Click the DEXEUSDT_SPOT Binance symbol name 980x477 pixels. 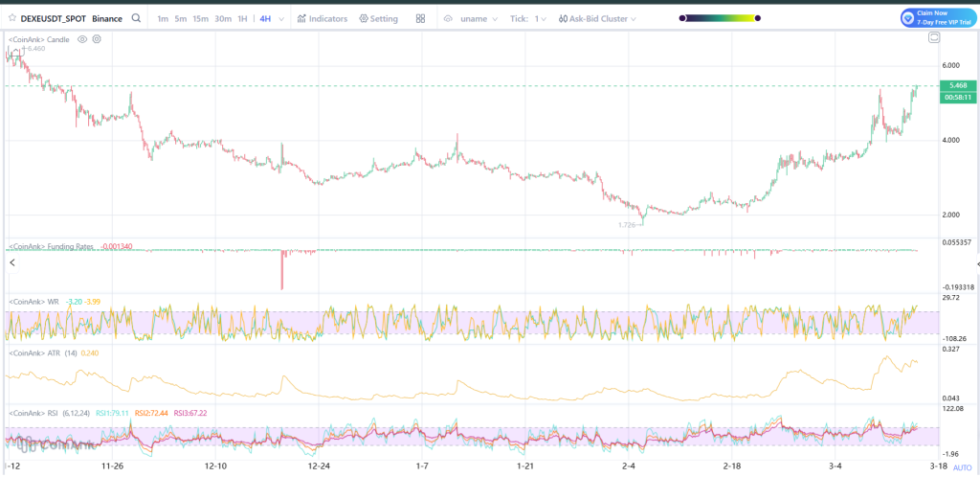point(71,18)
